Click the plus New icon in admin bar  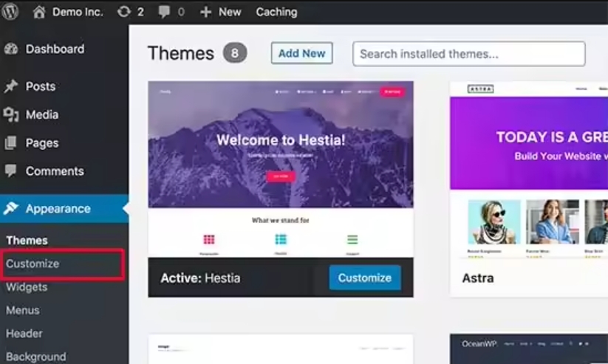coord(206,12)
